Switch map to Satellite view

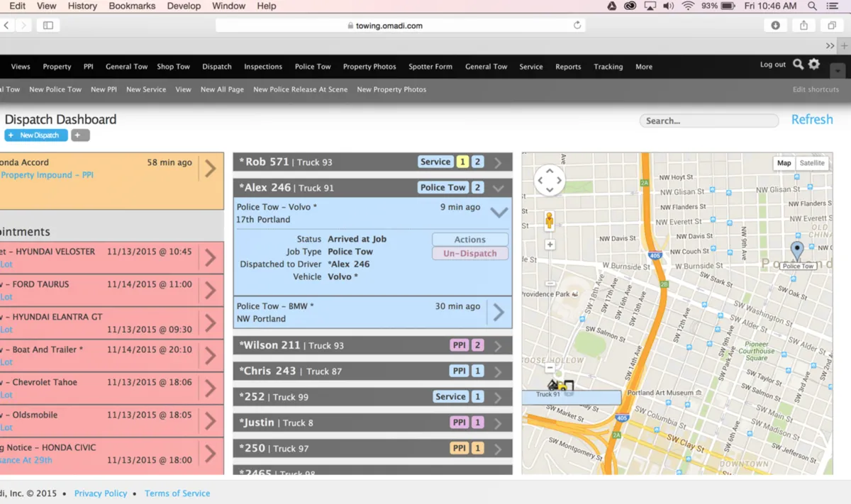click(x=812, y=163)
